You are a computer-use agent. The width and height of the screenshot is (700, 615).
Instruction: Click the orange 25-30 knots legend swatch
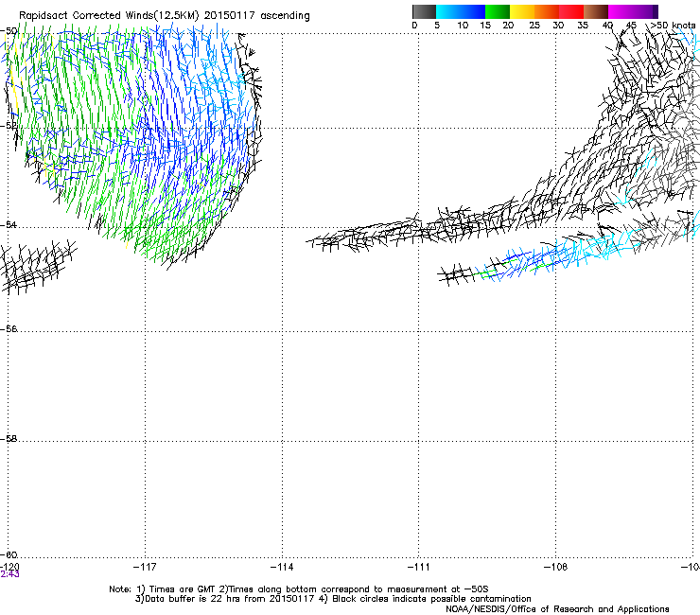(547, 11)
